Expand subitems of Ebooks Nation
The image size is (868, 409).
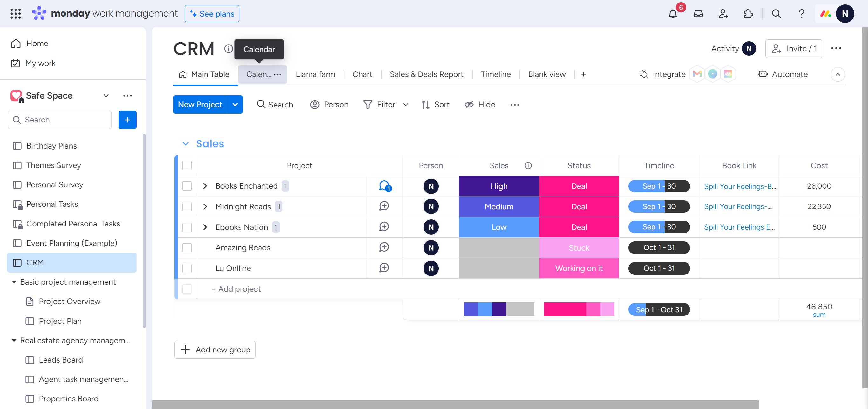coord(205,227)
